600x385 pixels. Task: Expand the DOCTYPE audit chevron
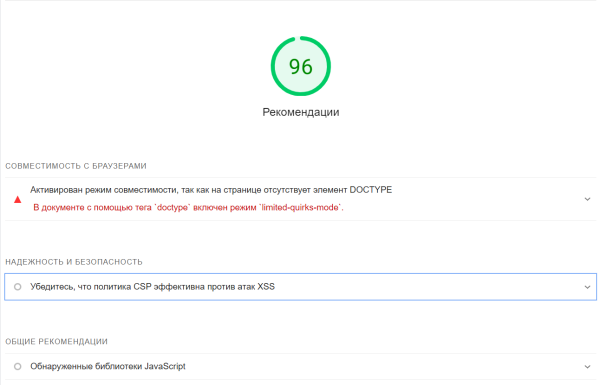pyautogui.click(x=587, y=199)
